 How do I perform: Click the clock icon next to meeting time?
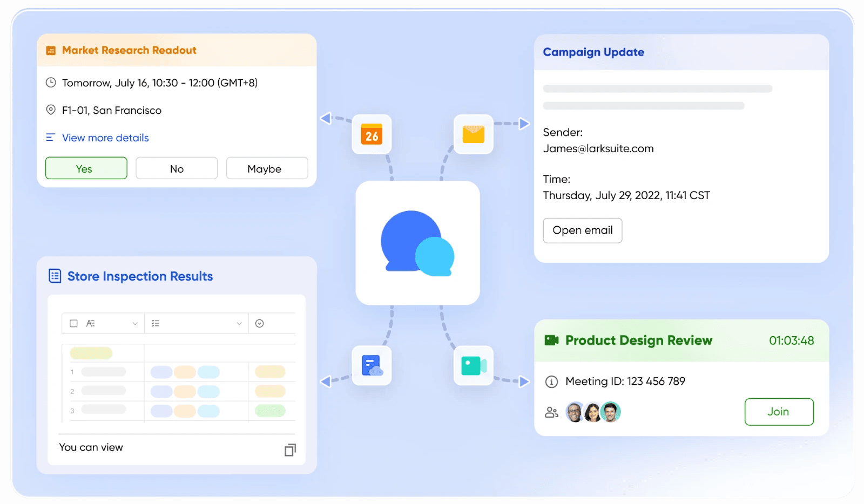[x=51, y=83]
